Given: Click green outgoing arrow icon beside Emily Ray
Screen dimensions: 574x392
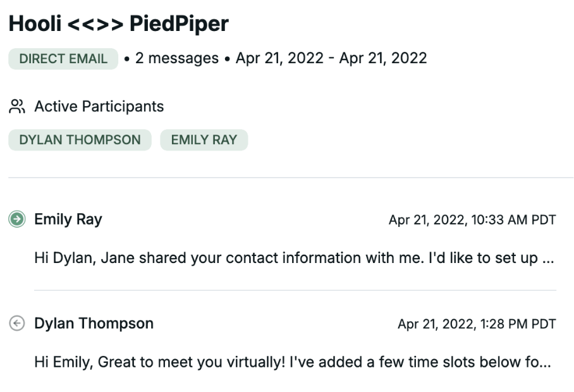Looking at the screenshot, I should pos(16,219).
